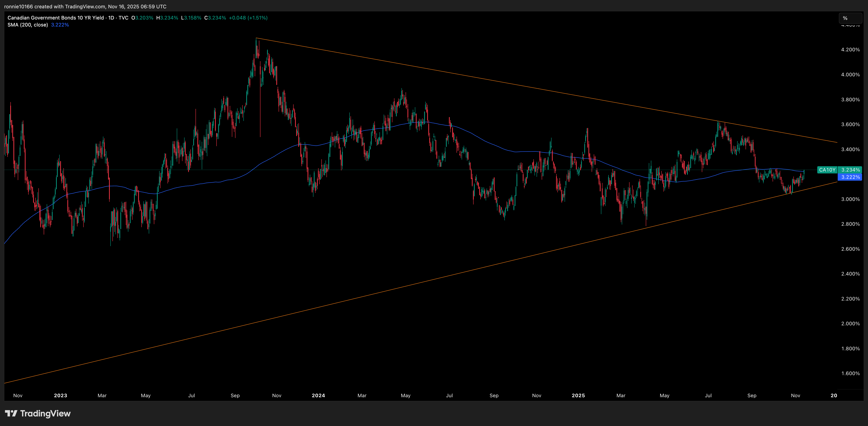
Task: Select the 2024 label on time axis
Action: (x=318, y=395)
